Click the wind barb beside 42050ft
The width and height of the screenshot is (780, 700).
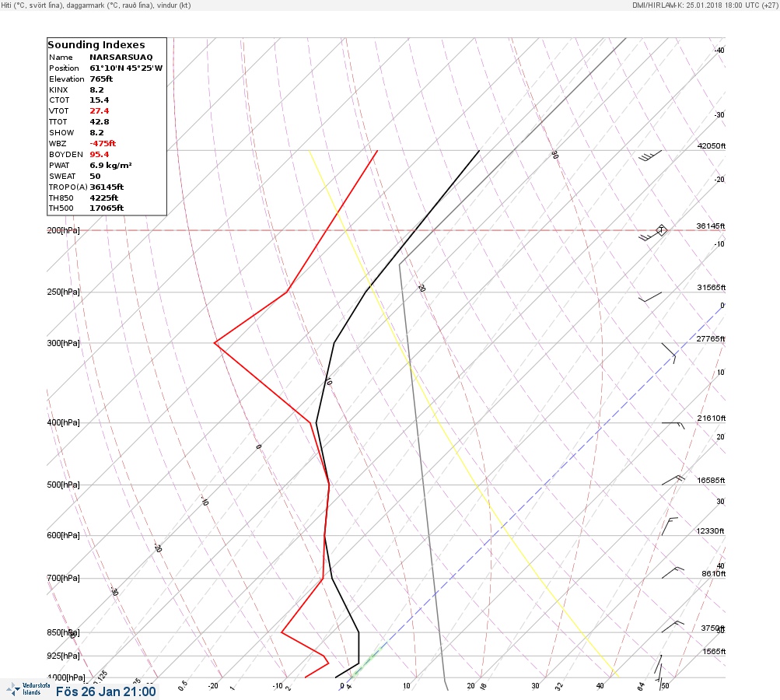[x=650, y=156]
